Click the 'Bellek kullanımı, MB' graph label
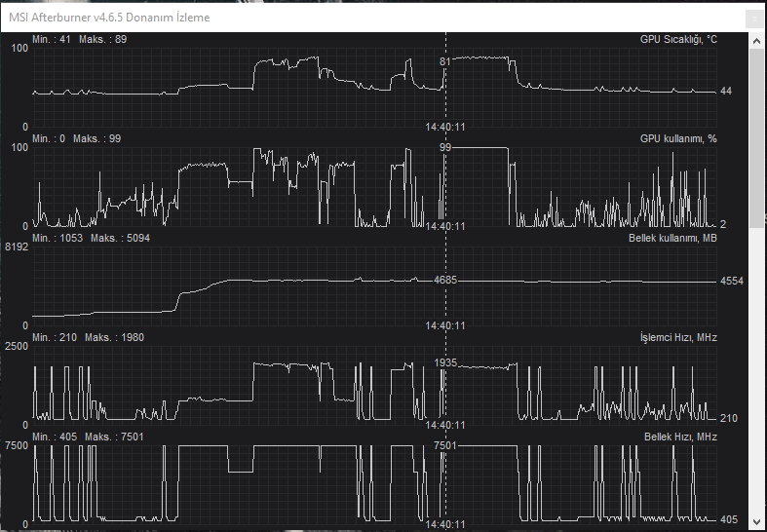Viewport: 767px width, 532px height. point(672,238)
